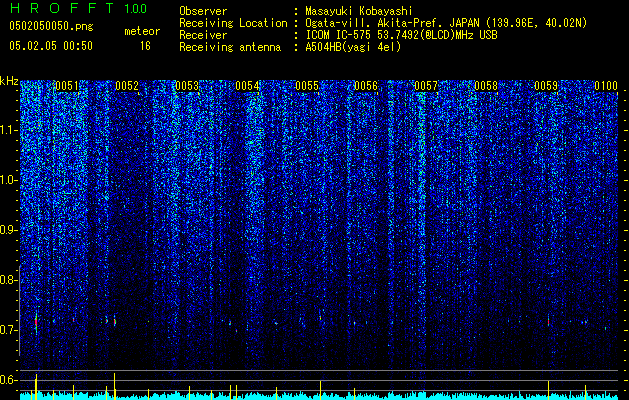Click the HROFFT title text
Screen dimensions: 629x400
[62, 8]
